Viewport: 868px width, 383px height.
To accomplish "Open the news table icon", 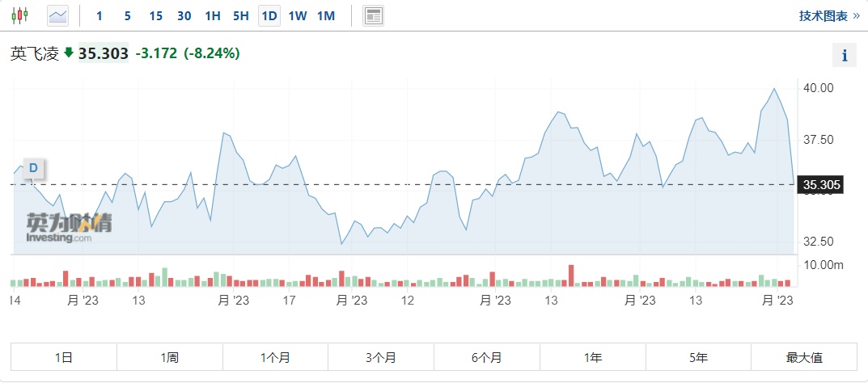I will 373,15.
